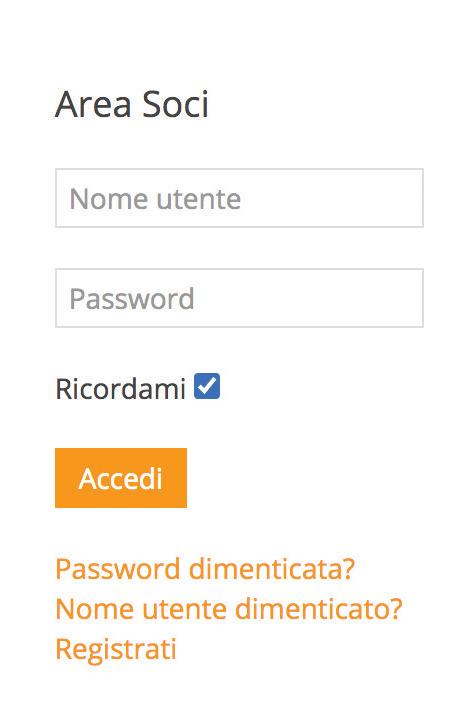The width and height of the screenshot is (467, 716).
Task: Submit login with the Accedi button
Action: [121, 478]
